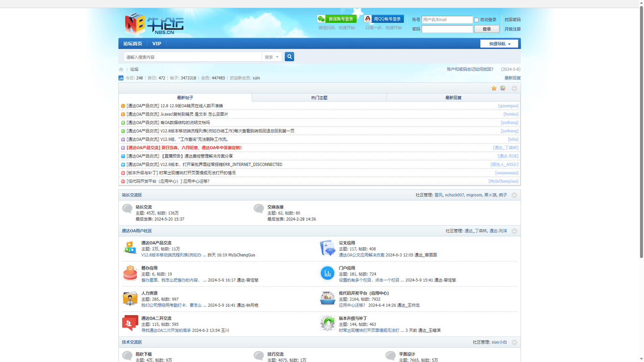Click the 站长交流 speech bubble icon
The height and width of the screenshot is (362, 644).
(127, 209)
